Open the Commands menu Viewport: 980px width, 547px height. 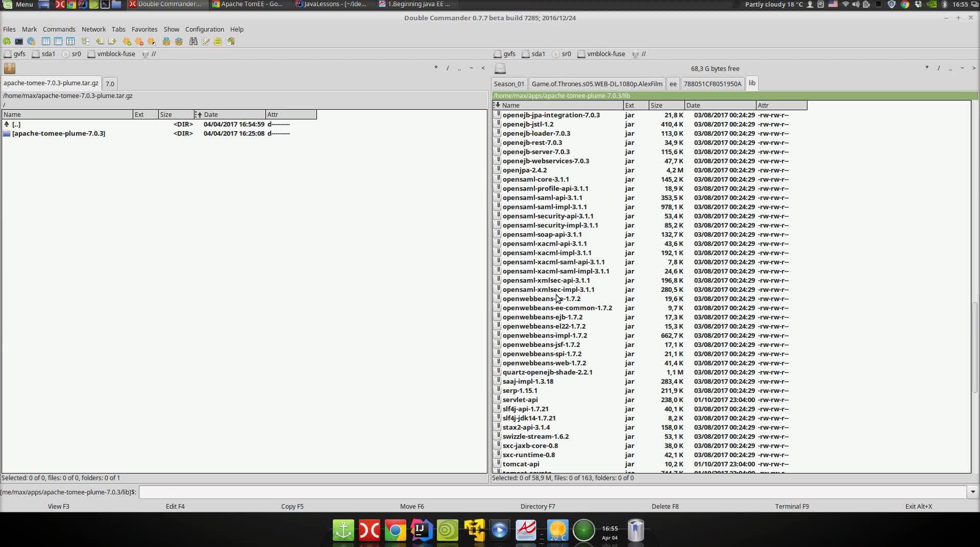[x=59, y=29]
